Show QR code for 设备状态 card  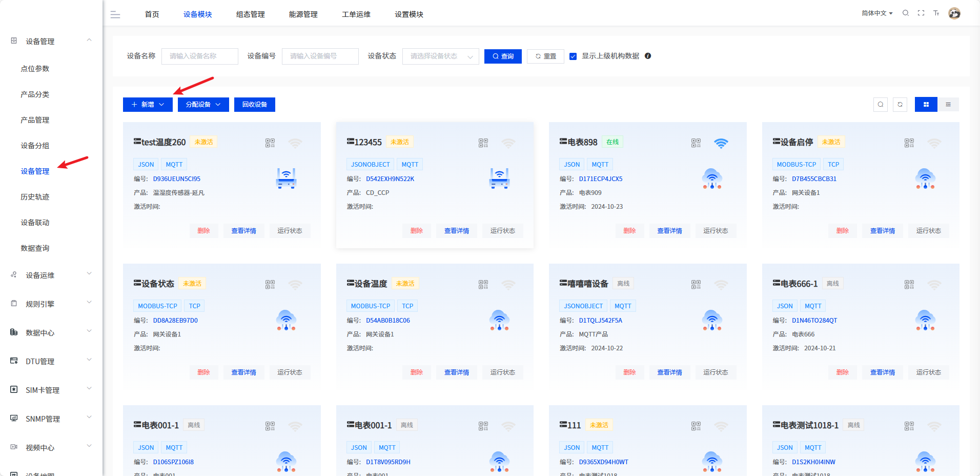270,284
